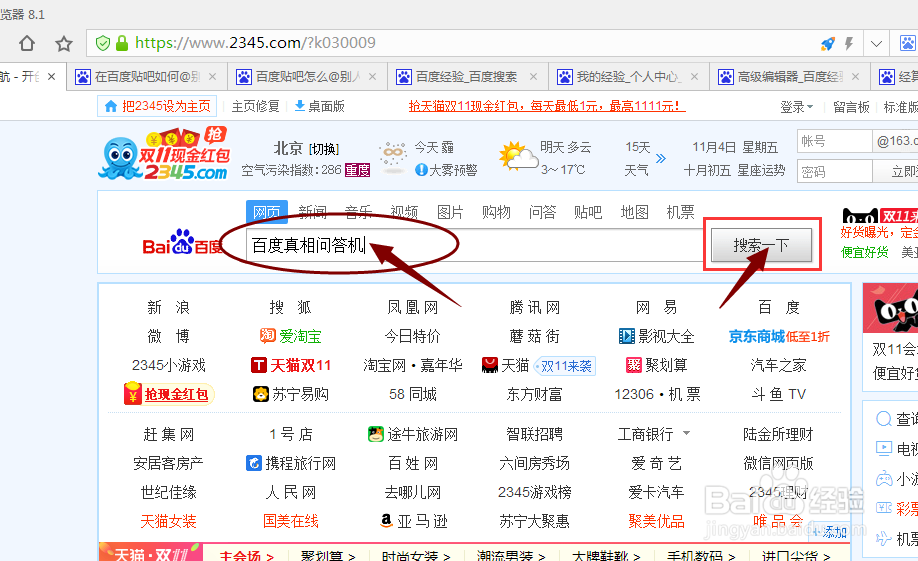Select the 地图 search tab
The width and height of the screenshot is (918, 561).
(634, 212)
